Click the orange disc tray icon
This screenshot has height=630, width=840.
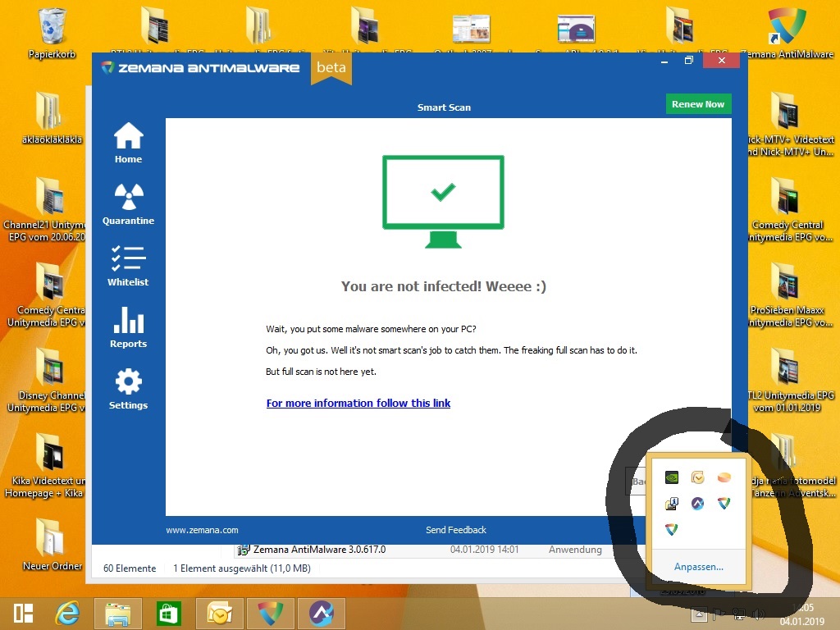point(724,477)
